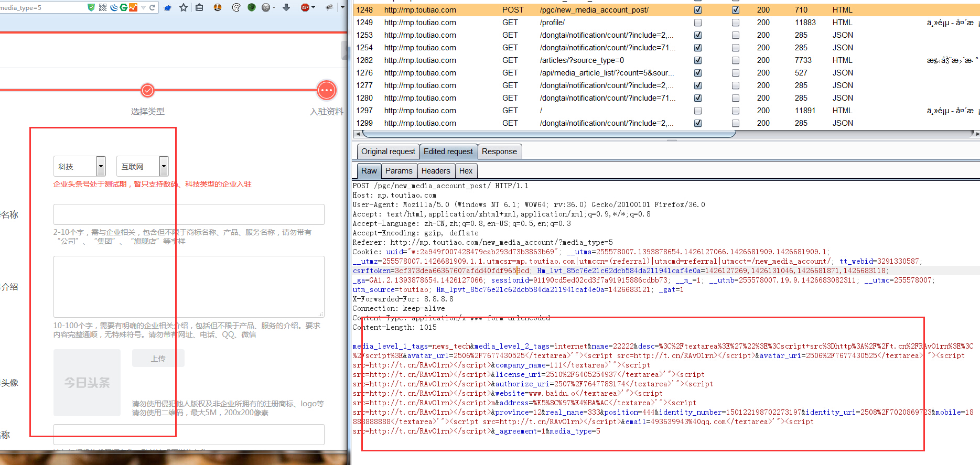The image size is (980, 465).
Task: Click the 介绍 introduction textarea
Action: (x=189, y=287)
